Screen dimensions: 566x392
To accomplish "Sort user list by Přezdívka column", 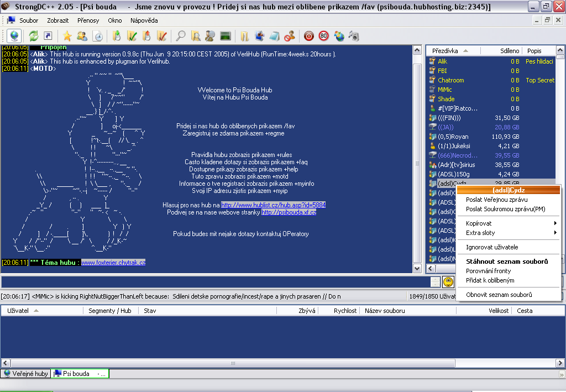I will coord(446,51).
